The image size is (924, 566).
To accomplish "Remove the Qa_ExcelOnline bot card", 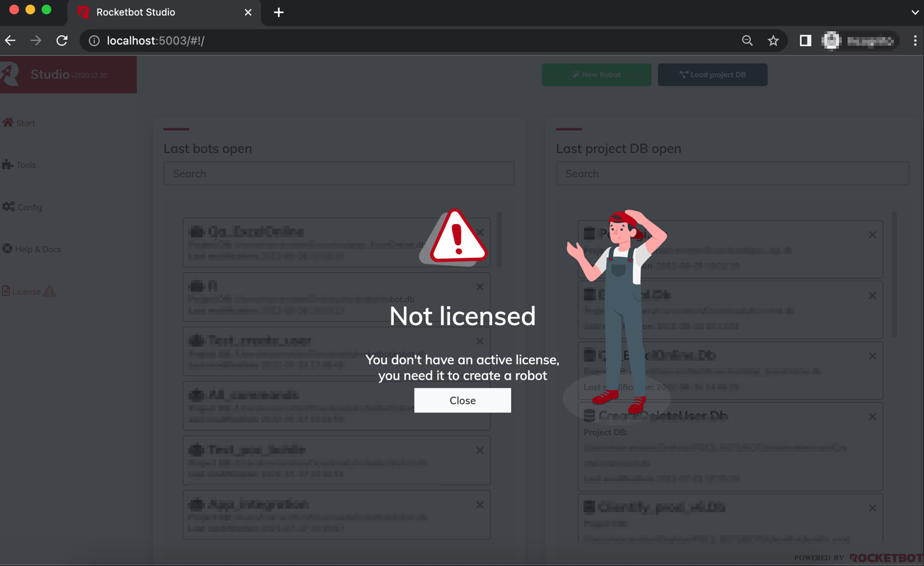I will click(x=480, y=232).
